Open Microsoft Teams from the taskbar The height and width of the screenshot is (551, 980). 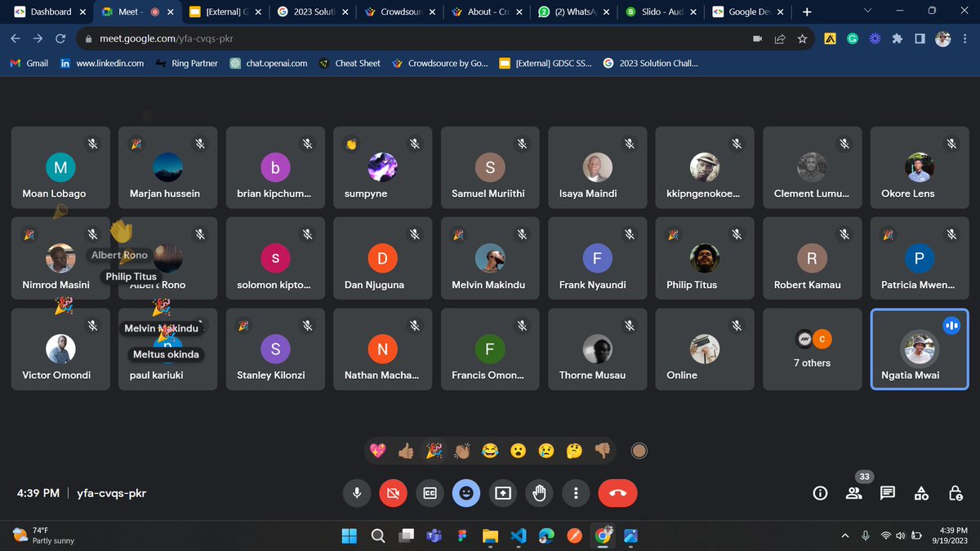pyautogui.click(x=434, y=535)
